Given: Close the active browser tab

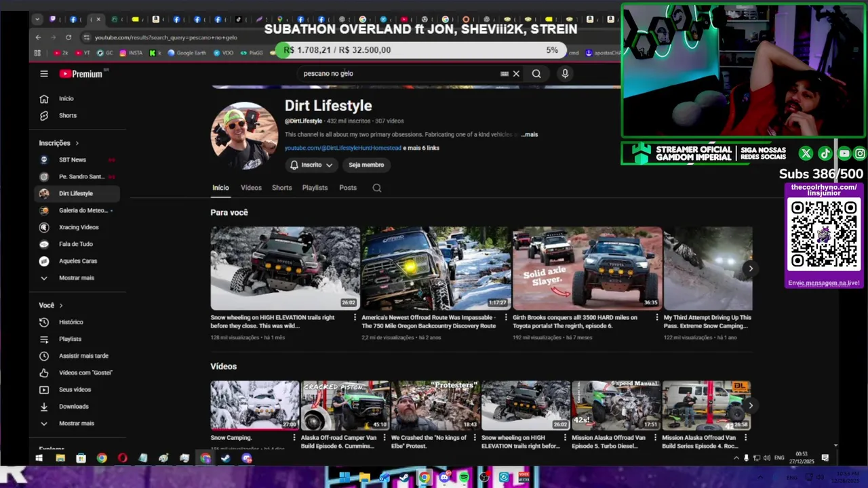Looking at the screenshot, I should click(98, 20).
